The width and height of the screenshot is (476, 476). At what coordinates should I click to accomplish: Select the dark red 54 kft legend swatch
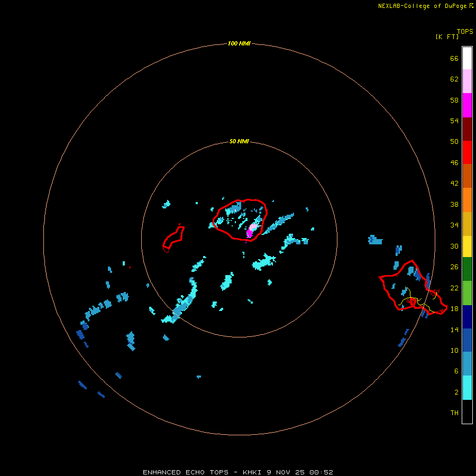tap(467, 129)
